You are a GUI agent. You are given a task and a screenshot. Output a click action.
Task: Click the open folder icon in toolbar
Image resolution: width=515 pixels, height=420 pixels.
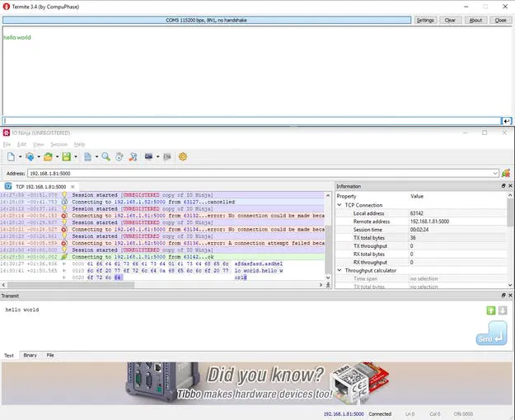coord(48,156)
